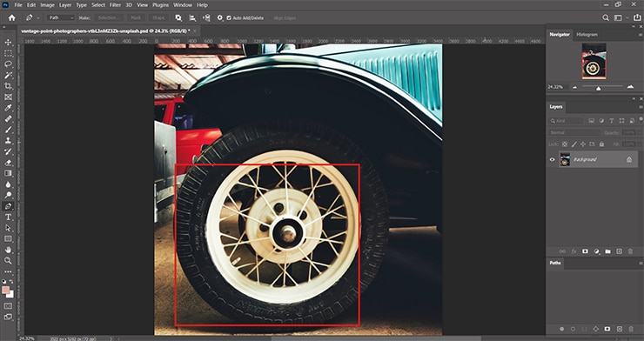Toggle lock all

tap(601, 144)
